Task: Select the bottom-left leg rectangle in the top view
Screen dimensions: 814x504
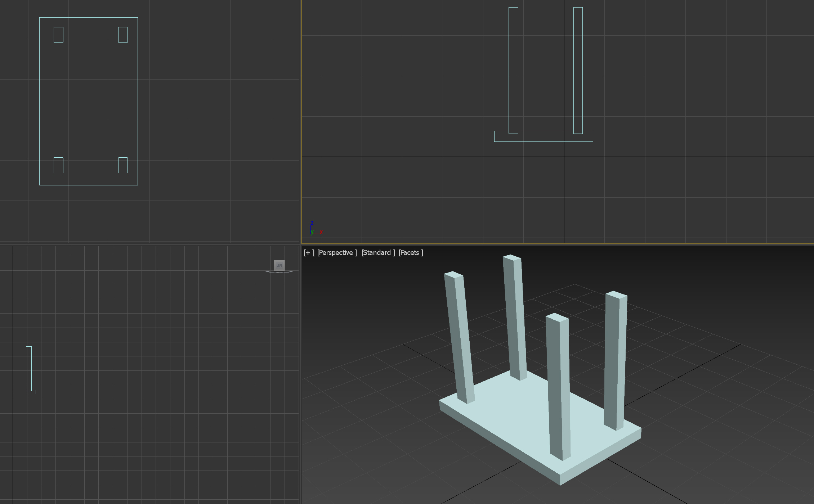Action: (x=58, y=165)
